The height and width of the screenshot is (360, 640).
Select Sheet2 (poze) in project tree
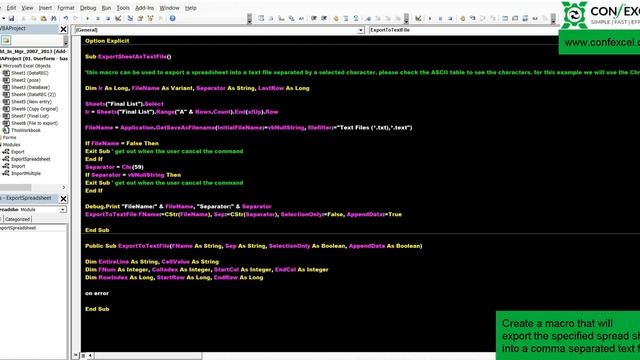pos(25,80)
